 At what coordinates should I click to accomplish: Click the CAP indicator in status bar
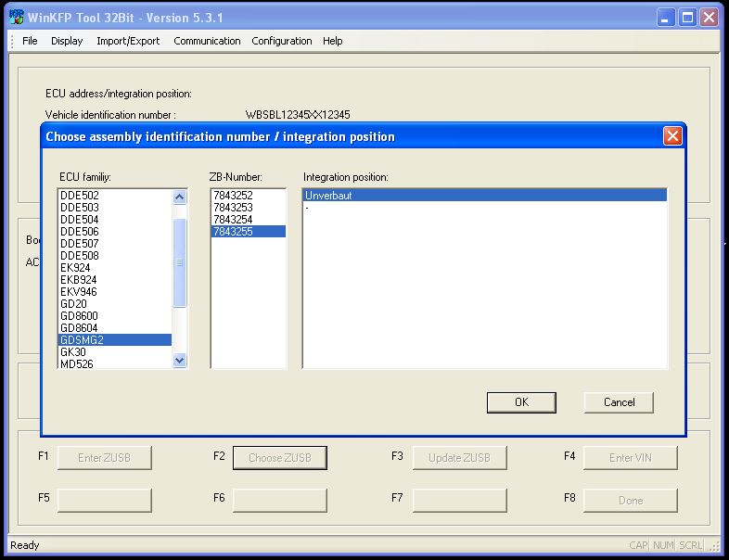click(x=638, y=545)
